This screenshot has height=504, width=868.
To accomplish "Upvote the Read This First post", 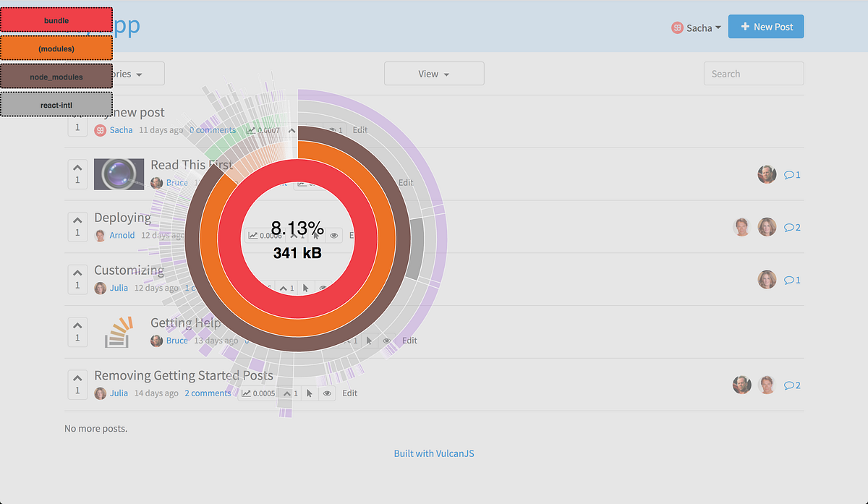I will (x=77, y=174).
